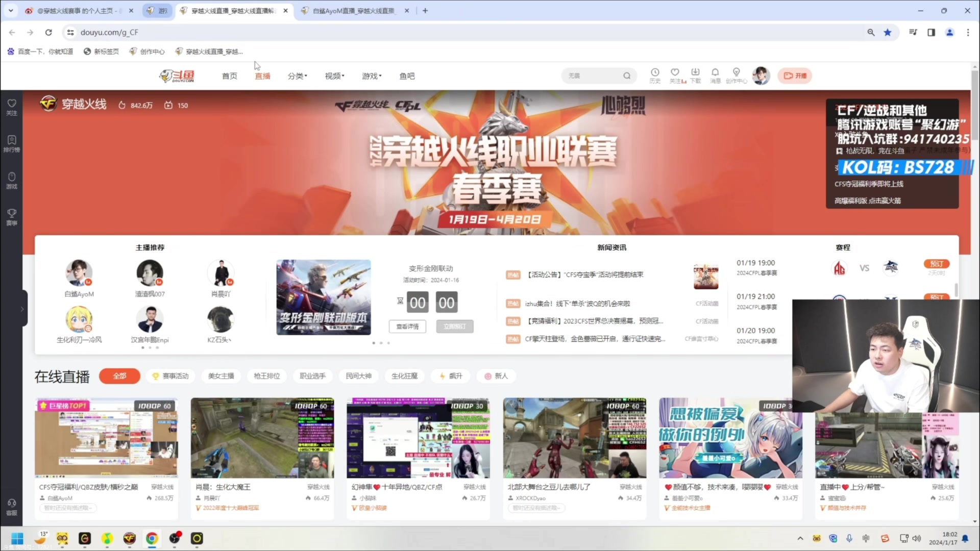Expand the left sidebar arrow handle
Screen dimensions: 980x551
coord(22,309)
